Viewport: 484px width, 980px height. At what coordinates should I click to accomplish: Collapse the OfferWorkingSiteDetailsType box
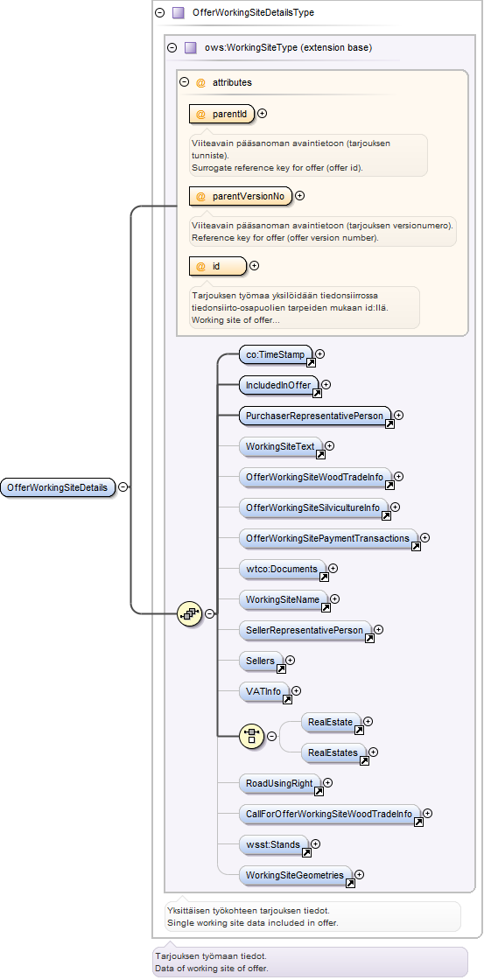click(160, 12)
